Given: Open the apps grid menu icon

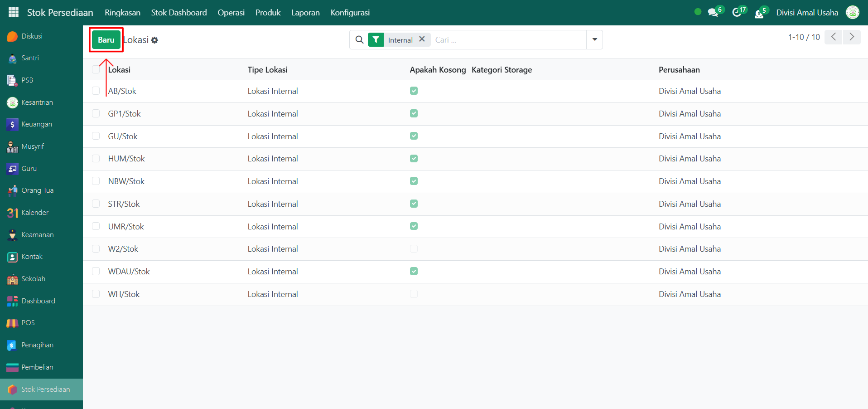Looking at the screenshot, I should coord(14,12).
